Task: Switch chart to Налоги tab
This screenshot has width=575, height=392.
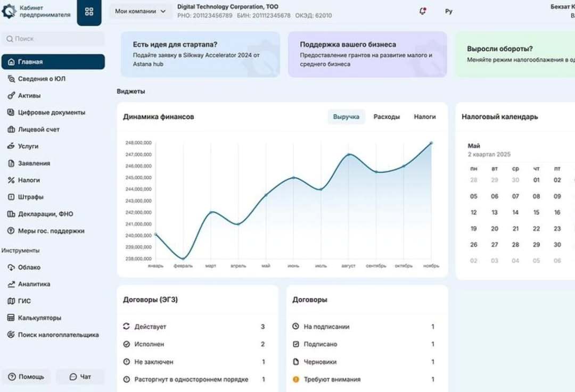Action: pos(425,116)
